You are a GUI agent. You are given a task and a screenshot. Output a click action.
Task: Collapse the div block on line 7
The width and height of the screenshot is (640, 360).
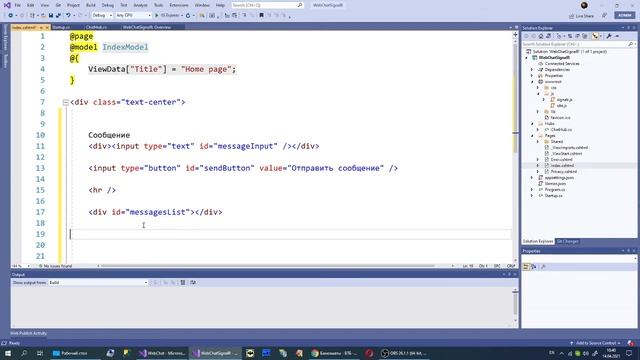click(x=66, y=102)
